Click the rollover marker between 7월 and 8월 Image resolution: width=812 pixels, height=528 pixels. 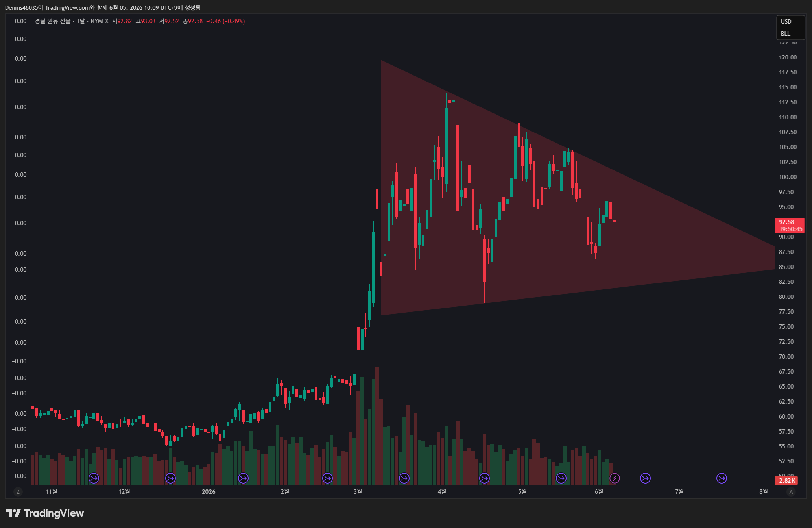click(722, 478)
